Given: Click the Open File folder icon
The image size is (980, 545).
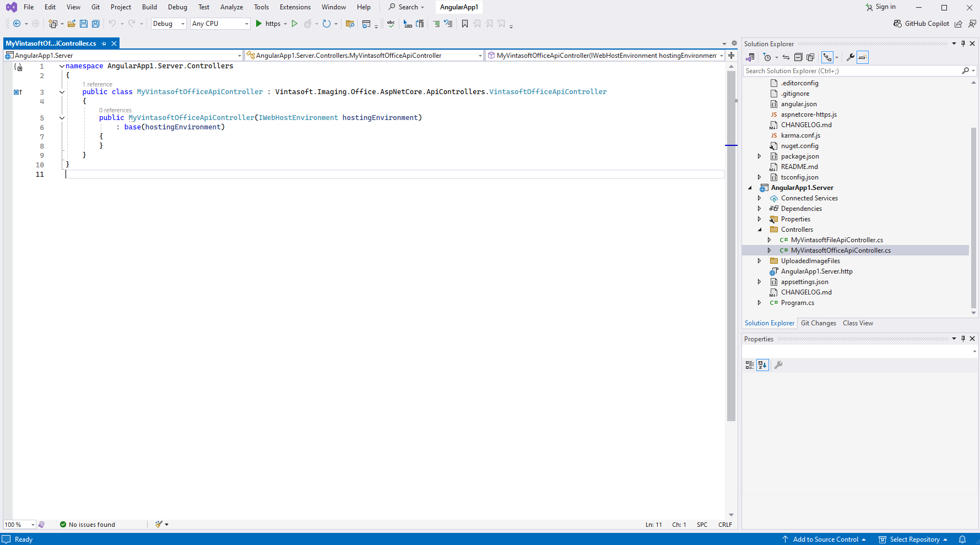Looking at the screenshot, I should [x=72, y=24].
